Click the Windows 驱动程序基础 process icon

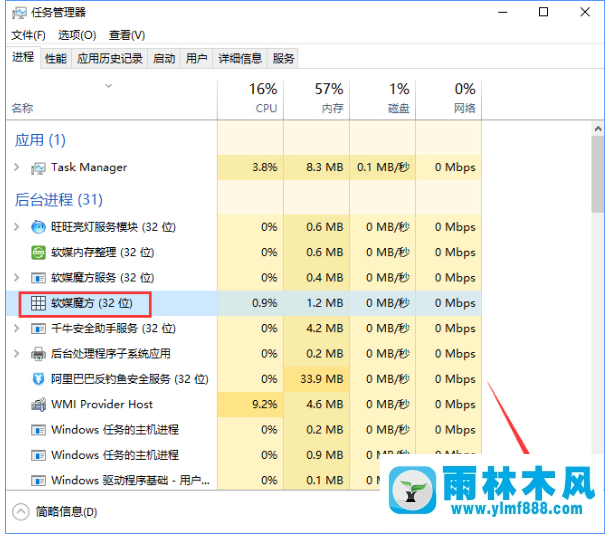pos(38,481)
